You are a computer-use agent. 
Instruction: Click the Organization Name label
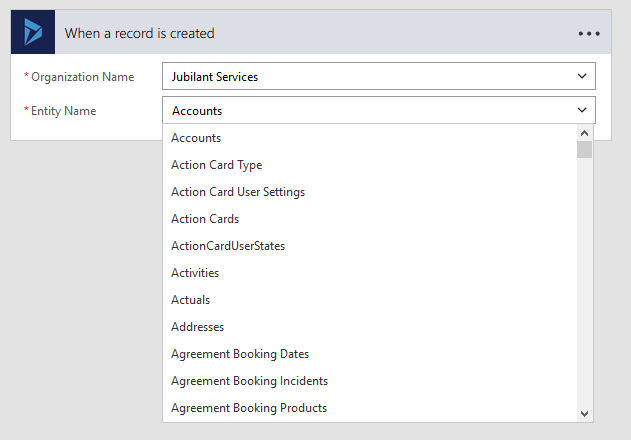click(x=82, y=76)
